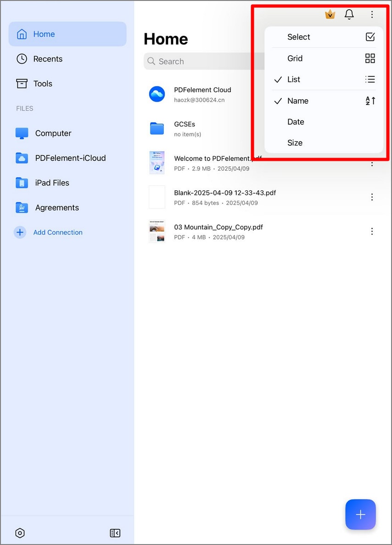Screen dimensions: 392x545
Task: Choose List view option
Action: pos(324,79)
